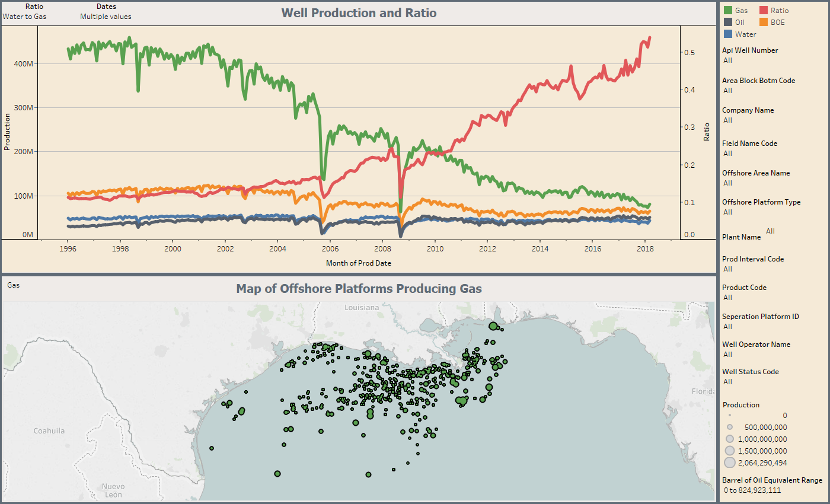Screen dimensions: 830x504
Task: Click the Month of Prod Date axis title
Action: coord(358,262)
